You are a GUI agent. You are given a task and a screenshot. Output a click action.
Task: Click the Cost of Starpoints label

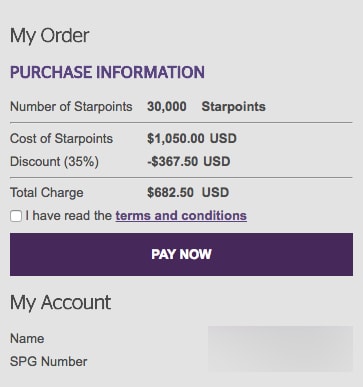tap(62, 138)
